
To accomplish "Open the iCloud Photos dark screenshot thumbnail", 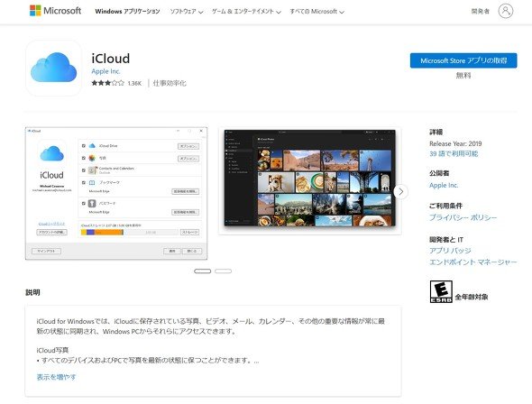I will tap(310, 180).
